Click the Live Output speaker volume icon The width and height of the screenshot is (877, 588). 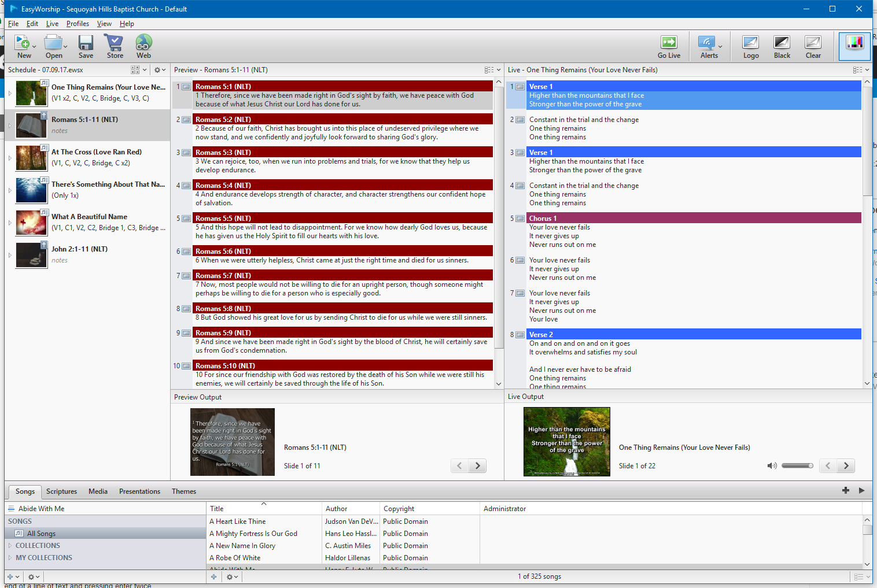pyautogui.click(x=772, y=465)
